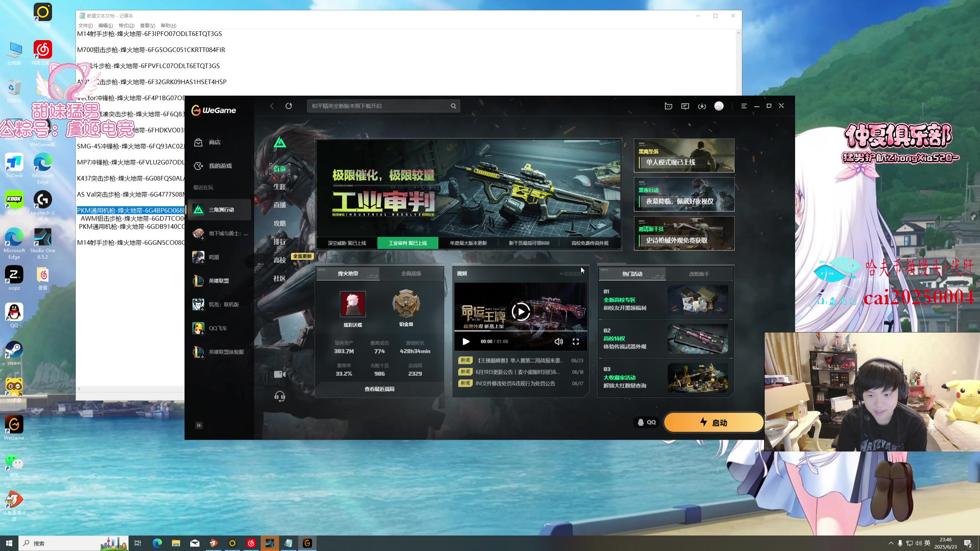Viewport: 980px width, 551px height.
Task: Select QQ飞车 in the games list
Action: [219, 328]
